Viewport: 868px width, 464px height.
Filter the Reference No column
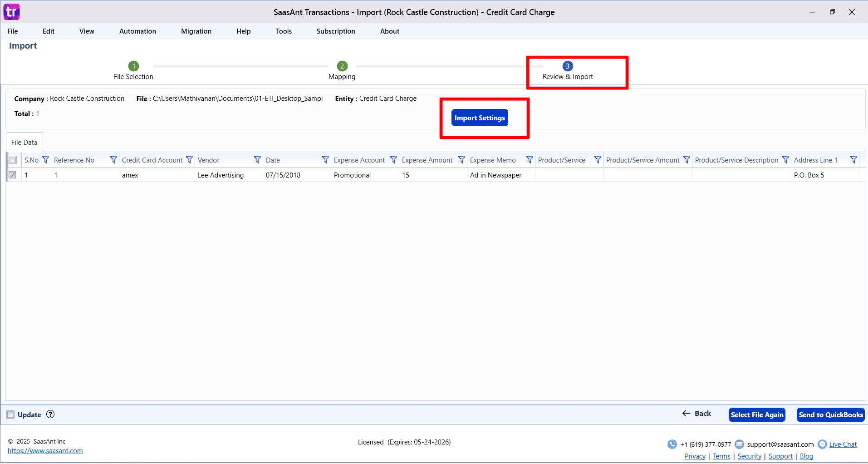113,160
